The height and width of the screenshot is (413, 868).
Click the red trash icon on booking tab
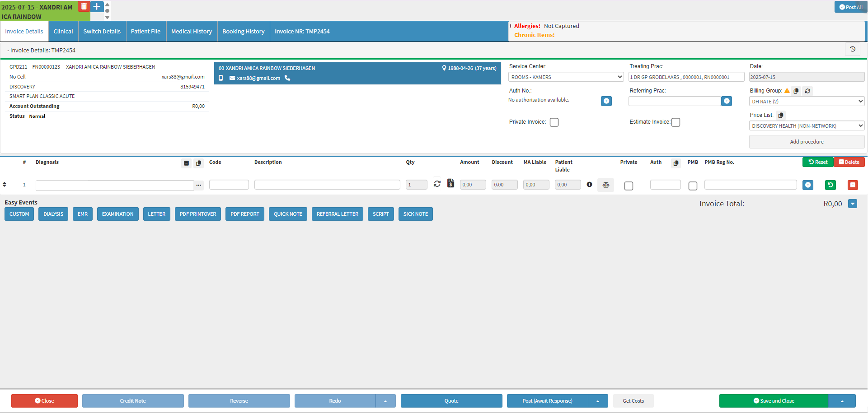coord(84,6)
